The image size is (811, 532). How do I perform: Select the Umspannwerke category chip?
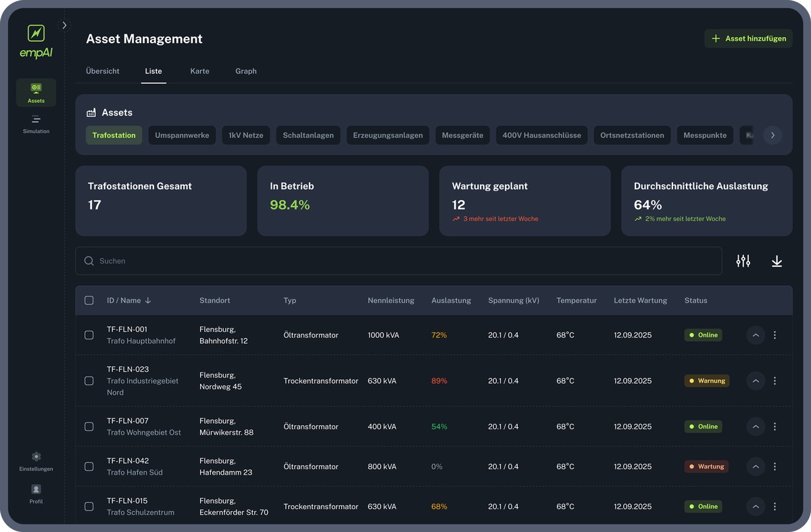coord(182,135)
